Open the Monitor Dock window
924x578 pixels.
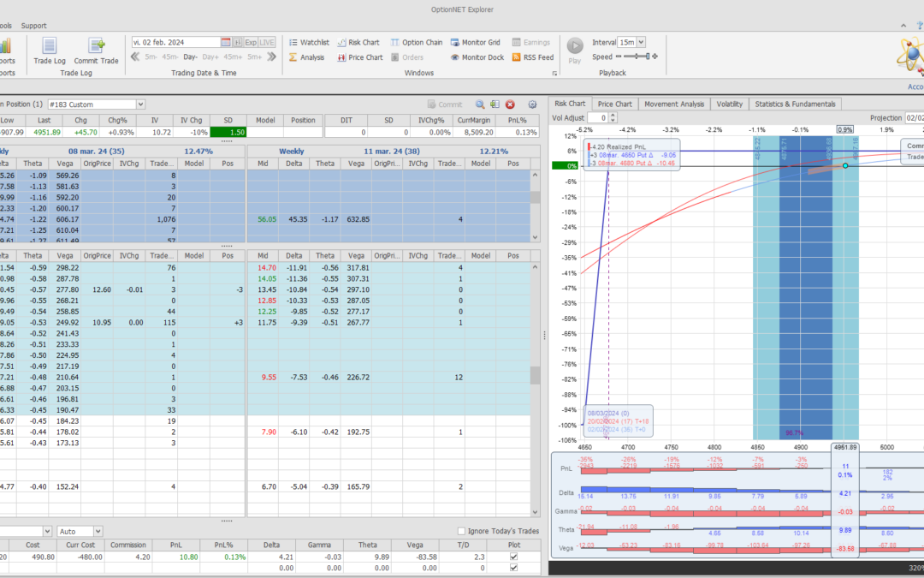point(477,57)
